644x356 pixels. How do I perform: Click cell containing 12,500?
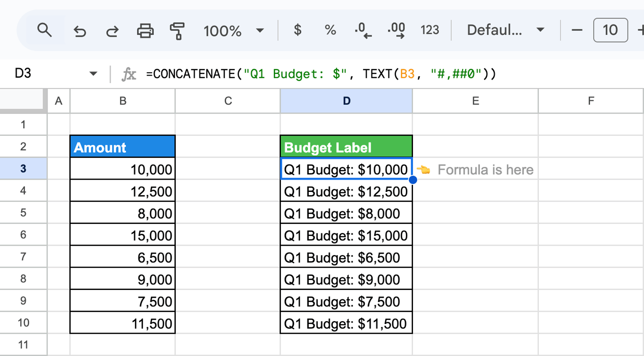coord(123,190)
